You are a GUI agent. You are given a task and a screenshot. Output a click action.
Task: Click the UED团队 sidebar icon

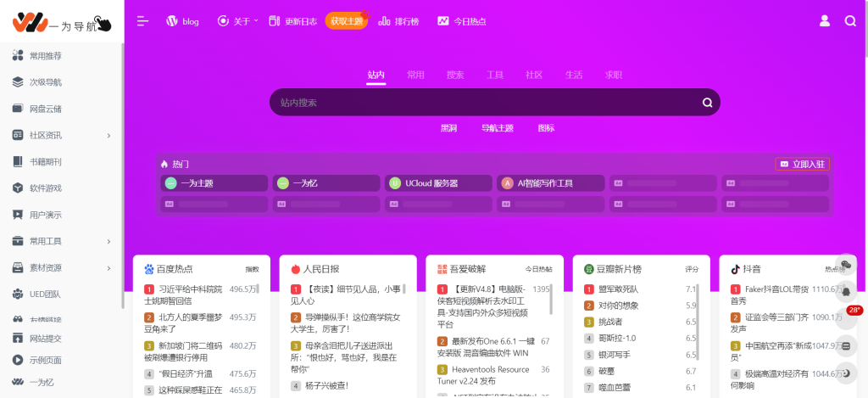[x=18, y=294]
